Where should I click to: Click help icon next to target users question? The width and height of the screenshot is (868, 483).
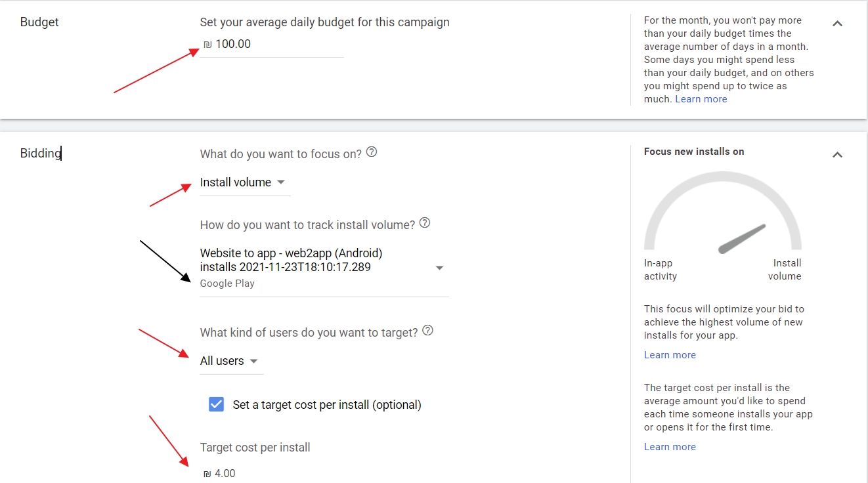click(x=427, y=331)
